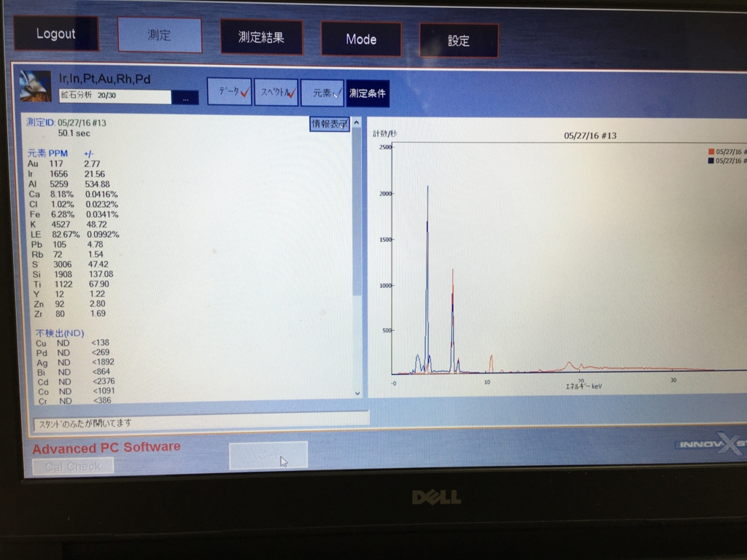747x560 pixels.
Task: Click the Pb 105 result row
Action: point(66,245)
